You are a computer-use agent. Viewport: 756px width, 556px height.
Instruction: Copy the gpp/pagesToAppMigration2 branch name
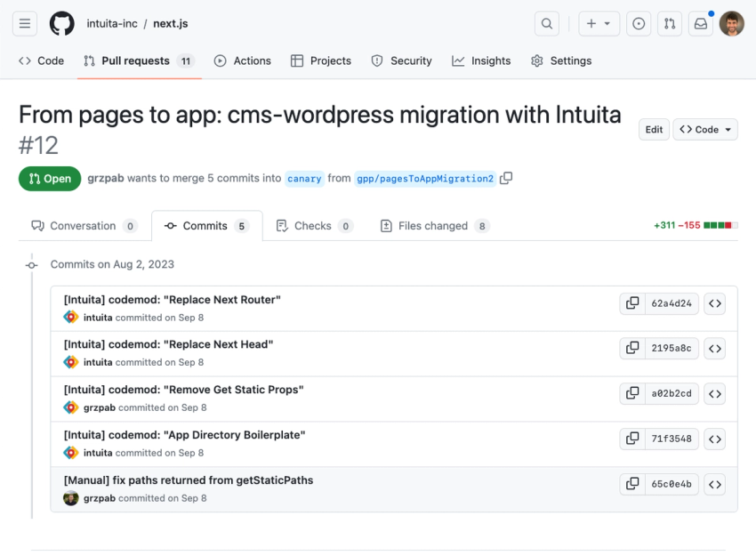[506, 178]
